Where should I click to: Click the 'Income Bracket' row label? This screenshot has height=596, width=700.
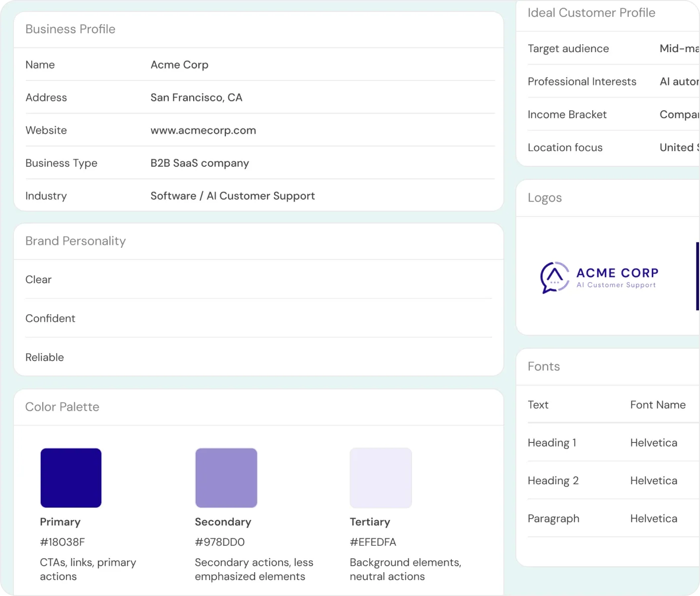tap(567, 114)
